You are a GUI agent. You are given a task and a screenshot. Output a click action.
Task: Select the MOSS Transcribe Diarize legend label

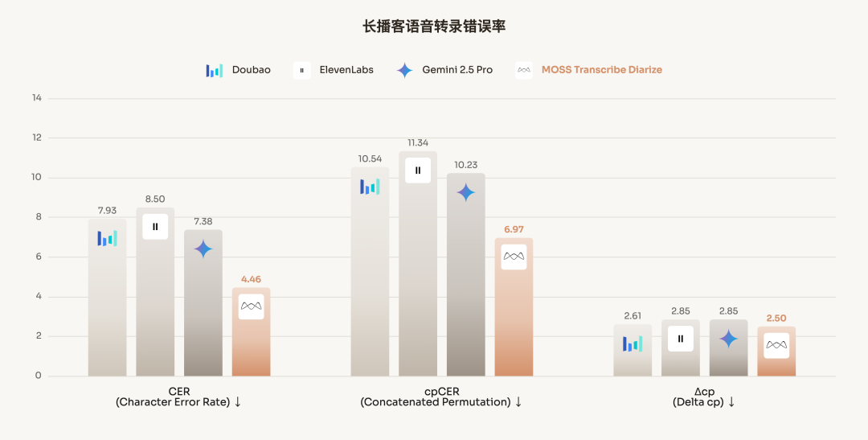[602, 70]
